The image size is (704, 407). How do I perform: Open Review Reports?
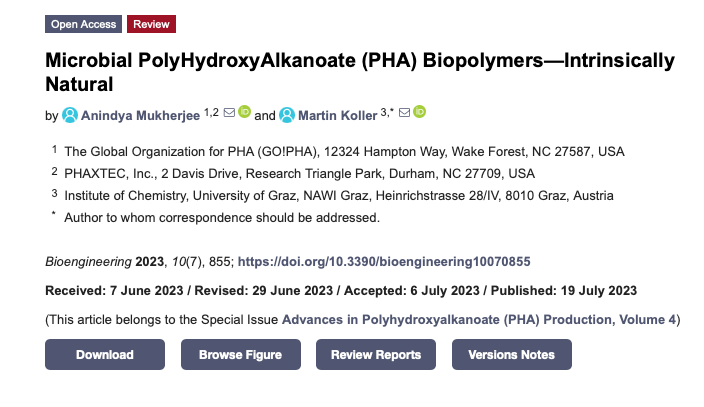coord(376,355)
